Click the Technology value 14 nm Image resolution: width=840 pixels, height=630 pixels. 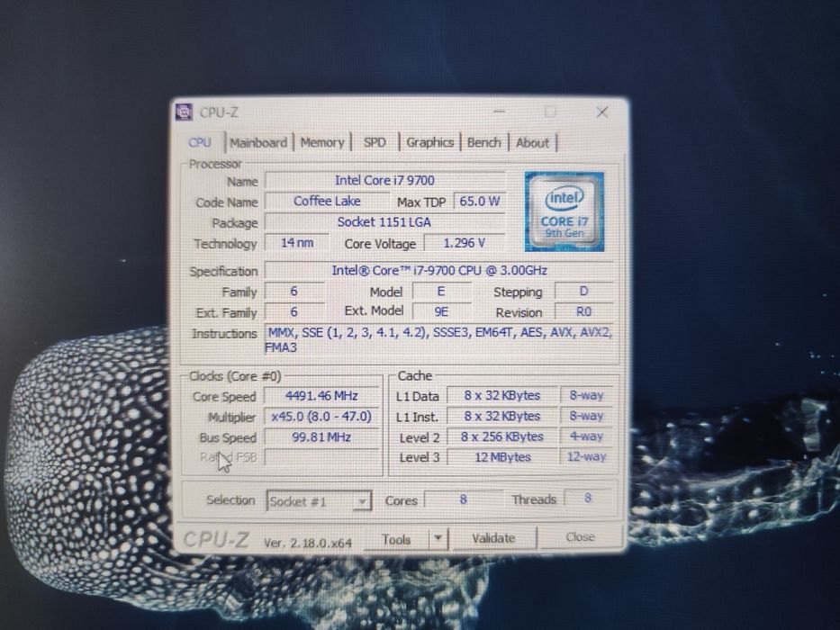point(297,243)
